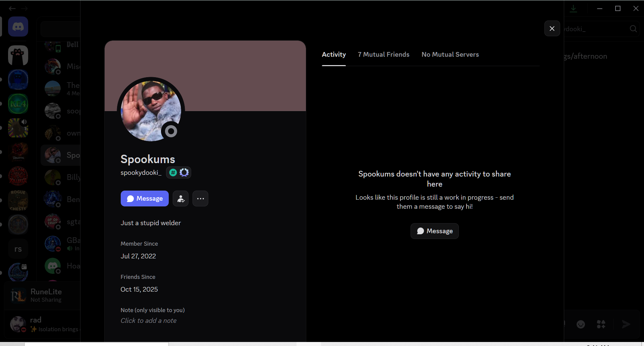Screen dimensions: 644x346
Task: Click the emoji picker icon in chat bar
Action: [x=581, y=324]
